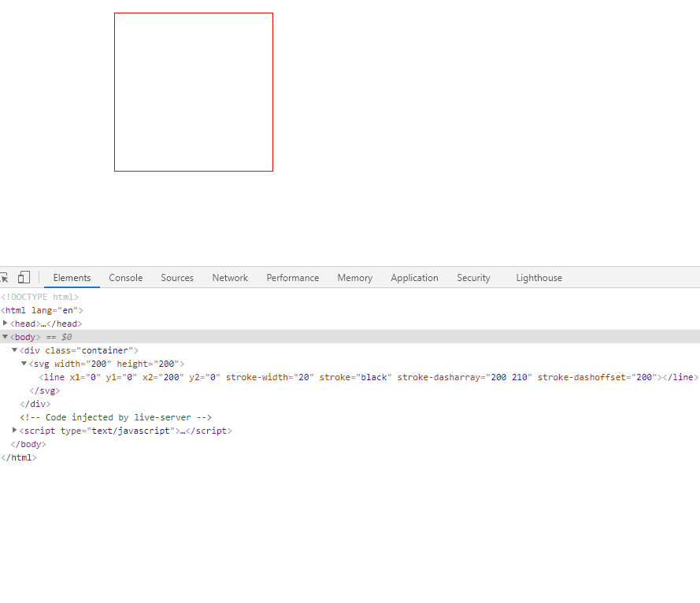
Task: Click the stroke value "black"
Action: click(374, 377)
